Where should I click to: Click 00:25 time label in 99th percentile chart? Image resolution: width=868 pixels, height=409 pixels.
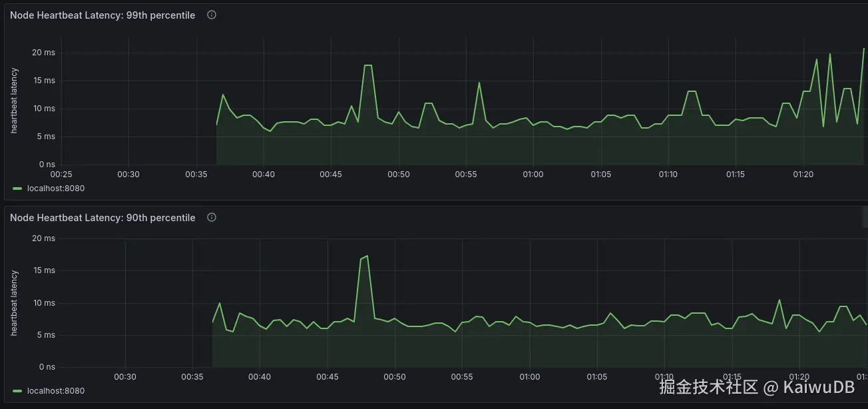pos(61,175)
